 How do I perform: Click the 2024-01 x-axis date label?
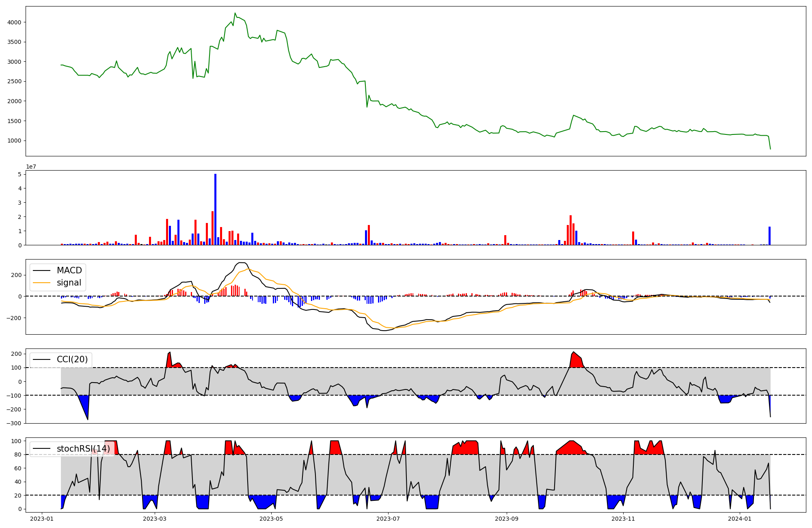point(740,519)
